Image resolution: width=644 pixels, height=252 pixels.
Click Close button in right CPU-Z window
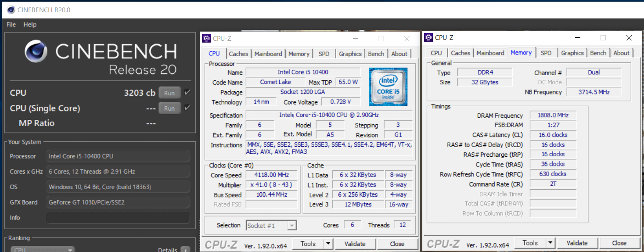619,243
